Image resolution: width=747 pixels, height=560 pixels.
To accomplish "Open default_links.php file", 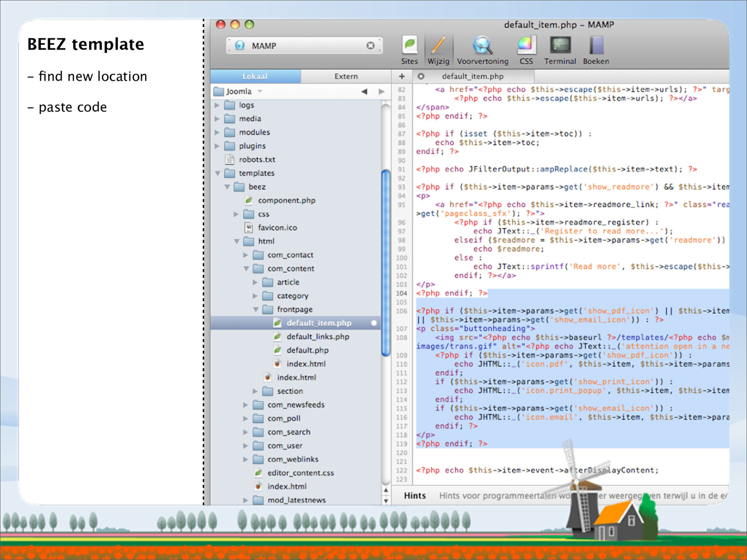I will (x=317, y=336).
